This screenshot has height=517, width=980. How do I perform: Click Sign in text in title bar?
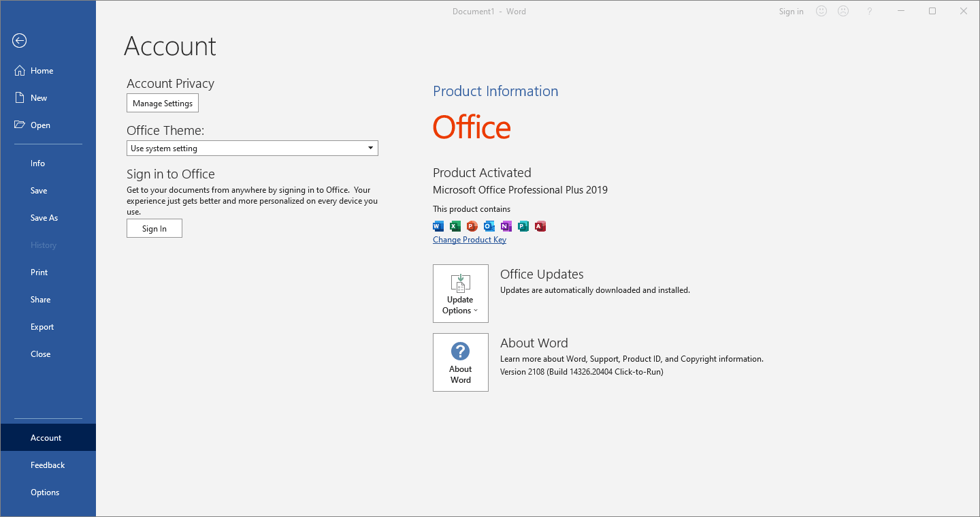point(791,12)
